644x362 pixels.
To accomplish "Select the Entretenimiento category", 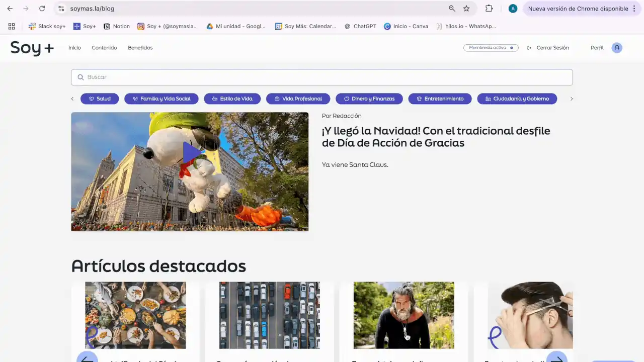I will 440,99.
